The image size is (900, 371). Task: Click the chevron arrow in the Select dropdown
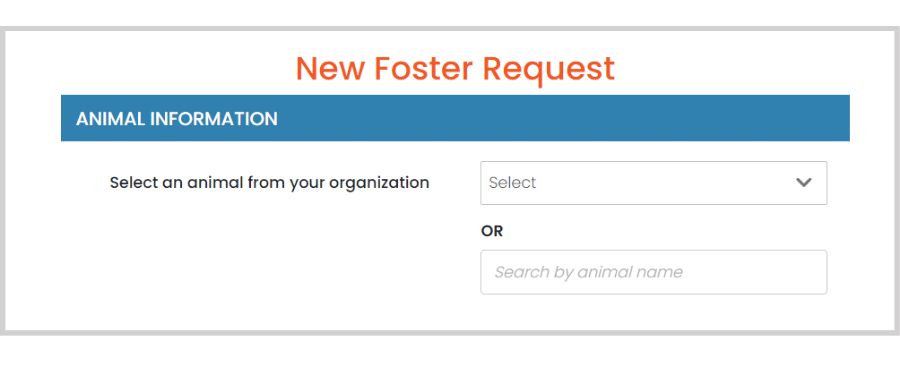point(804,183)
